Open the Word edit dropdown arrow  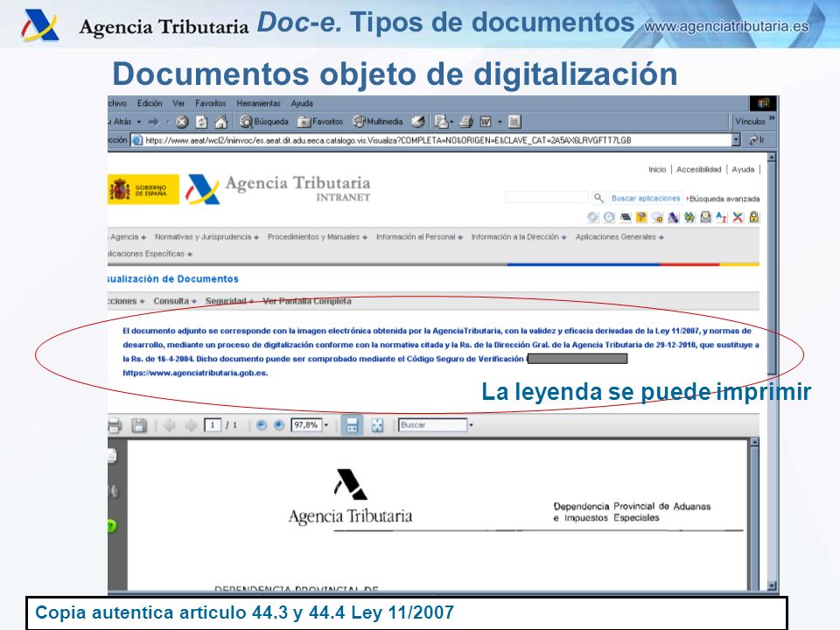click(x=500, y=122)
